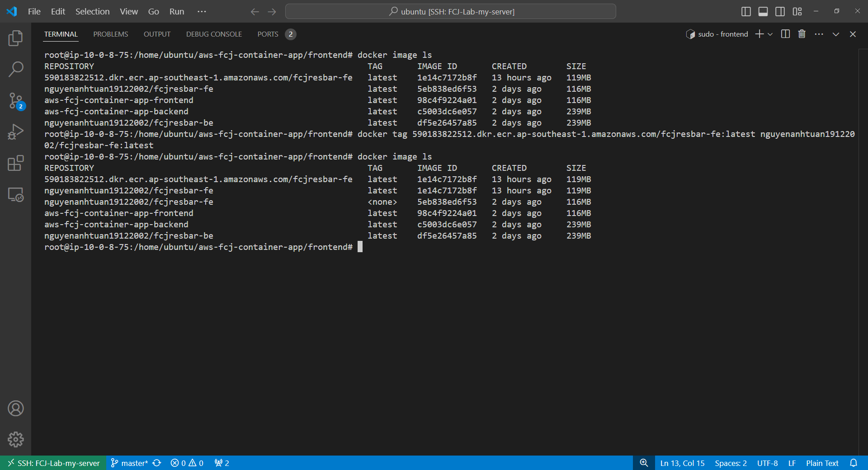Open launch profile dropdown next to plus
The height and width of the screenshot is (470, 868).
[770, 34]
